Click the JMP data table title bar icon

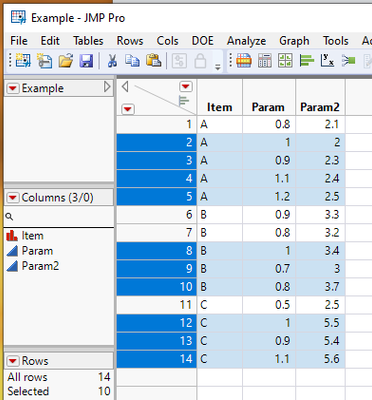[x=18, y=17]
